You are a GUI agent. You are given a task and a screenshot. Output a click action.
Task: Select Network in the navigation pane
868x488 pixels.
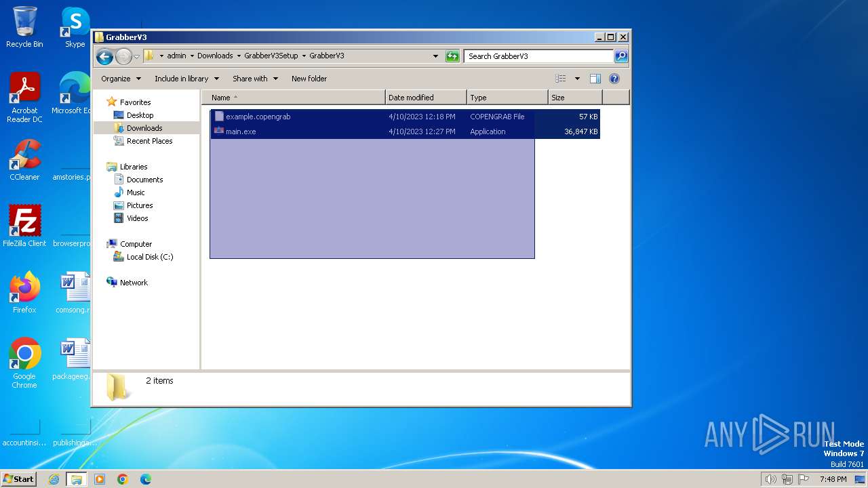point(134,283)
